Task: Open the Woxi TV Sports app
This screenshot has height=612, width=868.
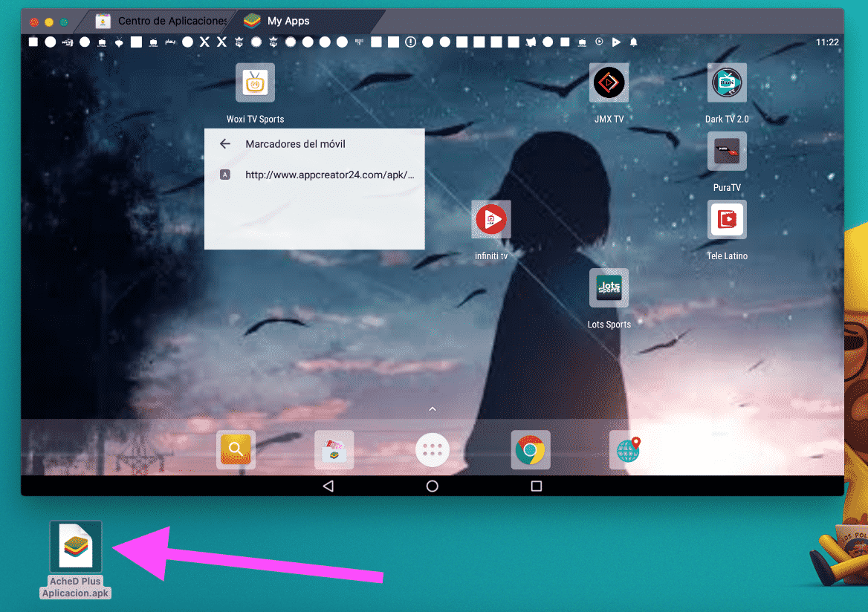Action: [x=255, y=82]
